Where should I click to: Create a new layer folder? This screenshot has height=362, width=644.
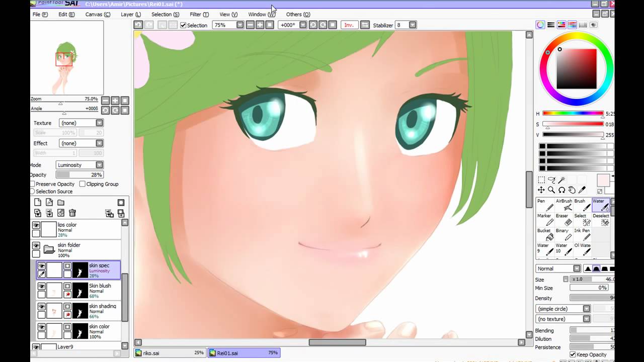pyautogui.click(x=61, y=202)
